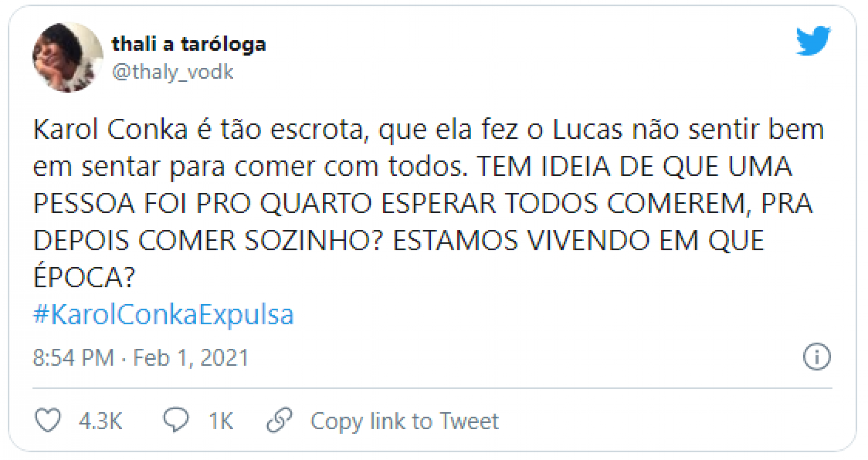
Task: Click the words "Karol Conka" in tweet
Action: [111, 130]
